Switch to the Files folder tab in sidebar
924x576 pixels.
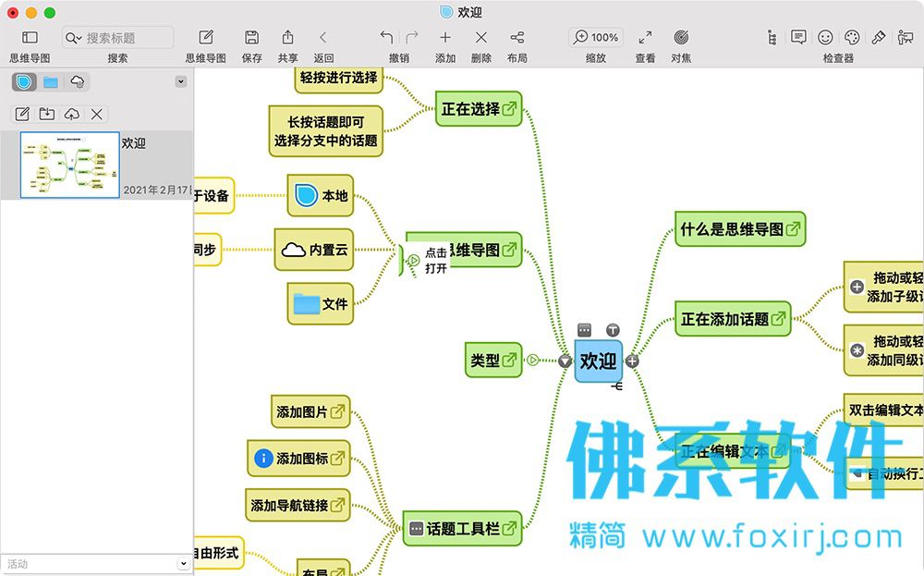pos(51,82)
